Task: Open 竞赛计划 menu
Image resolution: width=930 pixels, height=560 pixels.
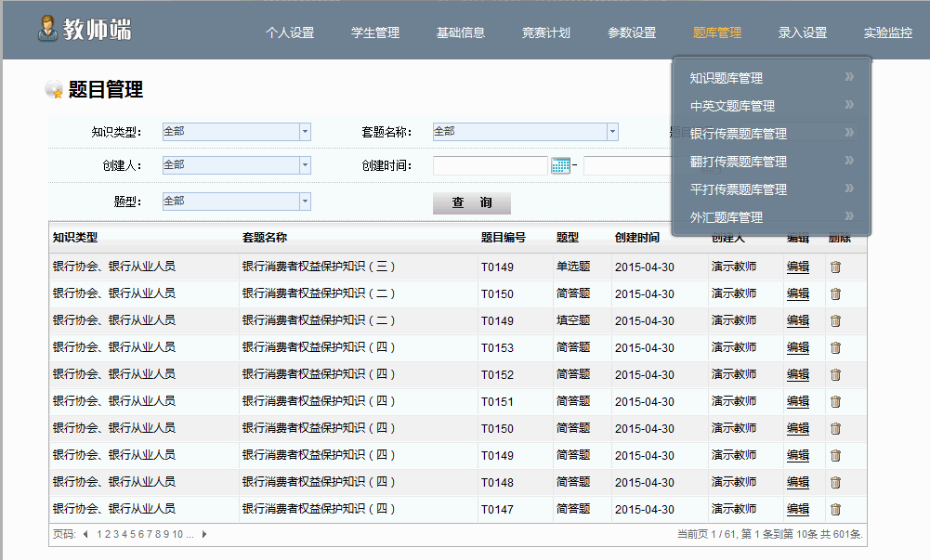Action: click(546, 33)
